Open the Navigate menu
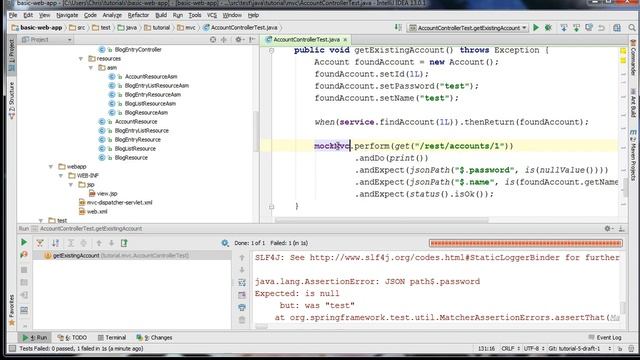 (67, 15)
